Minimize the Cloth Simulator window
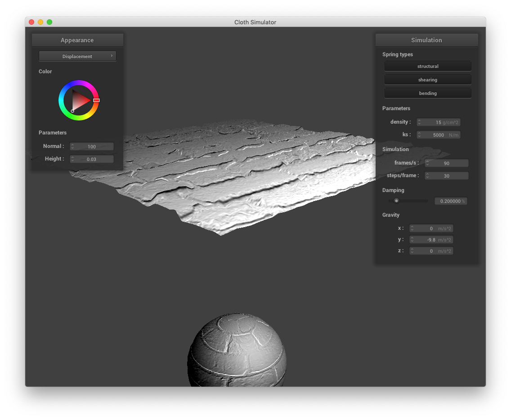 tap(40, 22)
